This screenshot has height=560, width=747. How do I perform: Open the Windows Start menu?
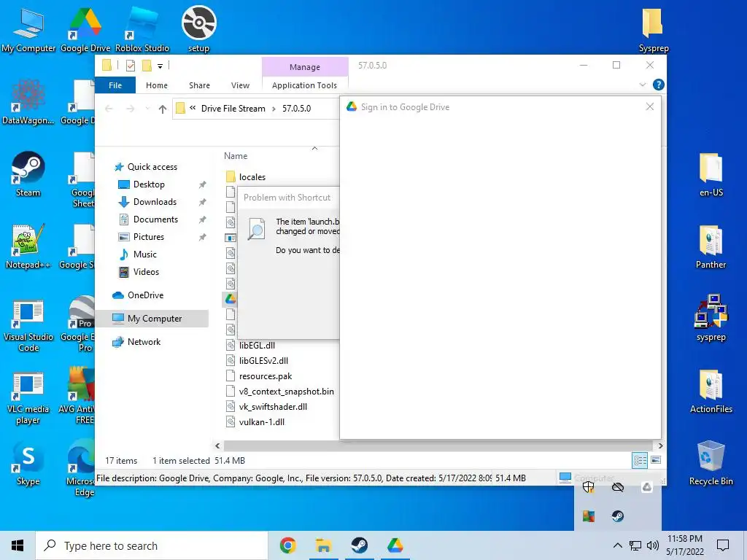point(18,545)
